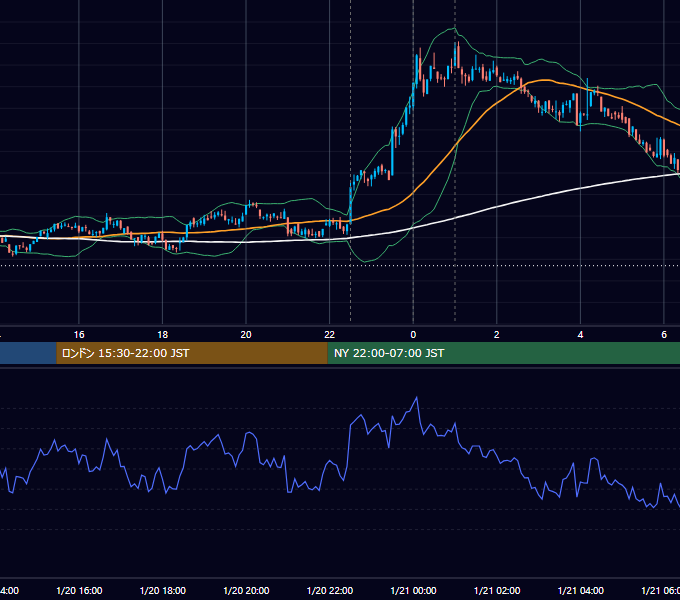This screenshot has width=680, height=600.
Task: Click the 1/20 18:00 label on lower axis
Action: 163,590
